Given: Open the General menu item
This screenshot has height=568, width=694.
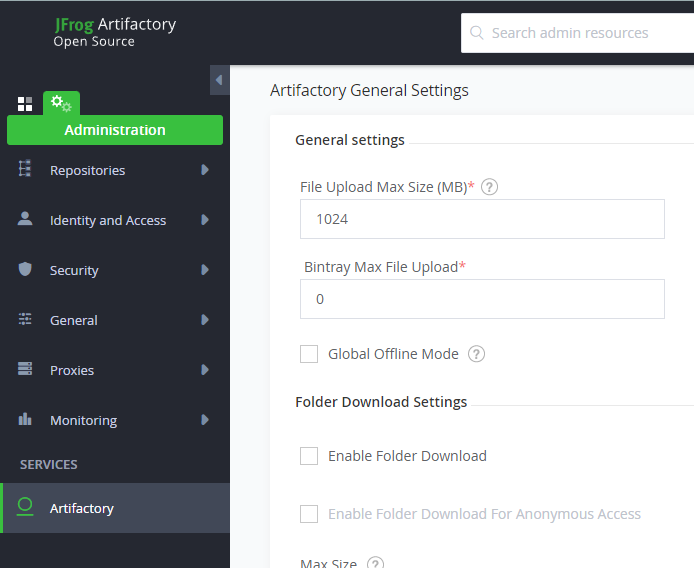Looking at the screenshot, I should coord(115,320).
